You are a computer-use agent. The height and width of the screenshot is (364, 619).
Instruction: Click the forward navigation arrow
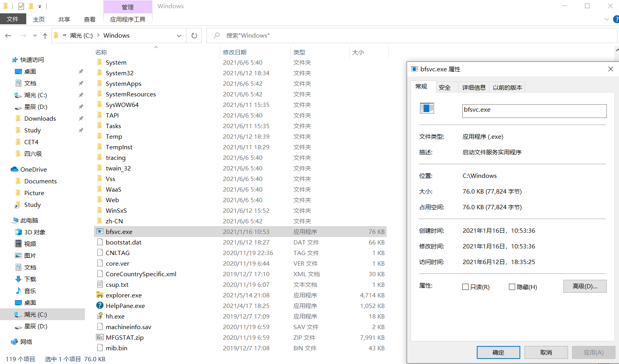click(x=23, y=36)
